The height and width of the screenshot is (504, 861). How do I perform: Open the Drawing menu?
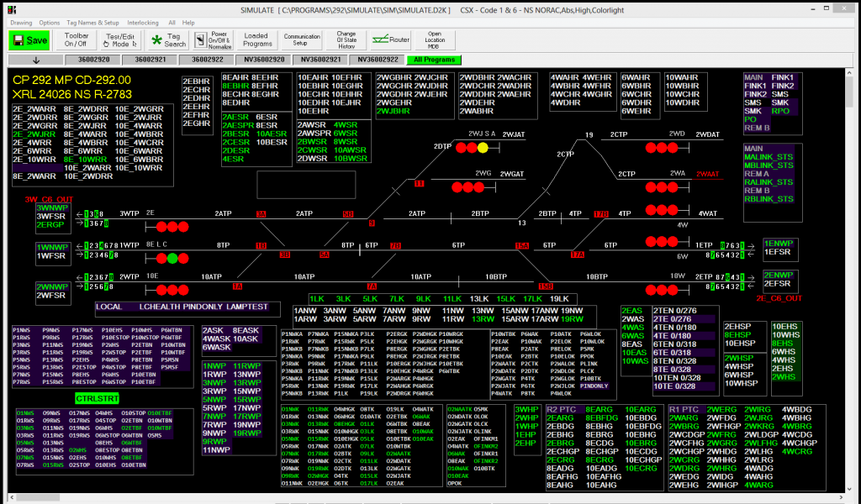(x=21, y=23)
